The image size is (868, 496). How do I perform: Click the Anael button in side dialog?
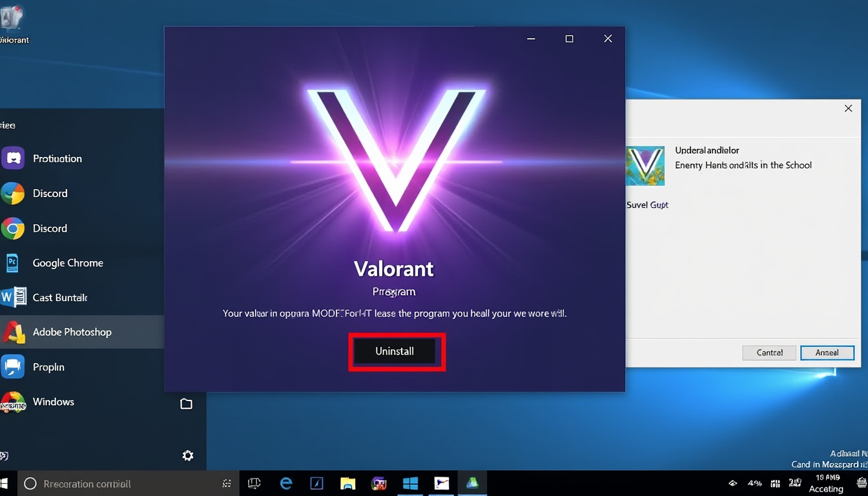[x=827, y=353]
